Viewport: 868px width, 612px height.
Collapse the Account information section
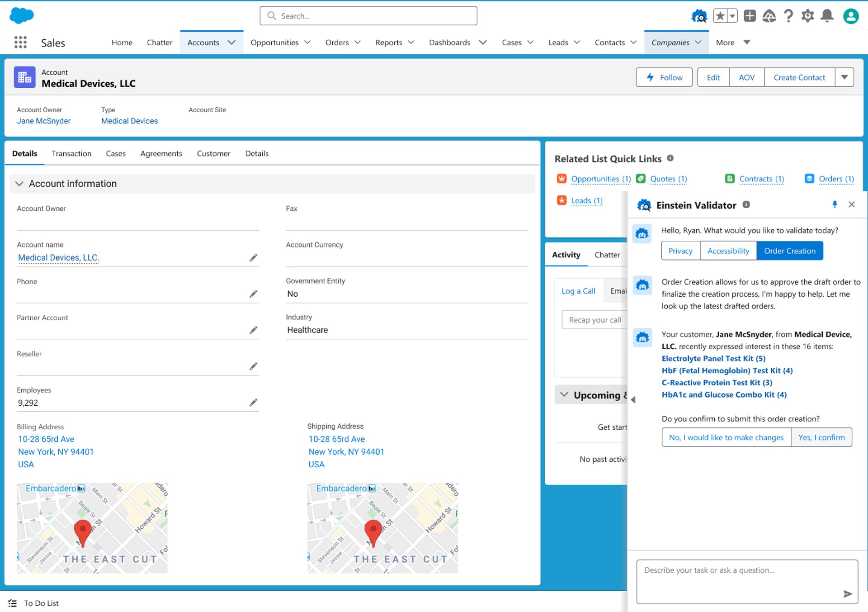(19, 184)
